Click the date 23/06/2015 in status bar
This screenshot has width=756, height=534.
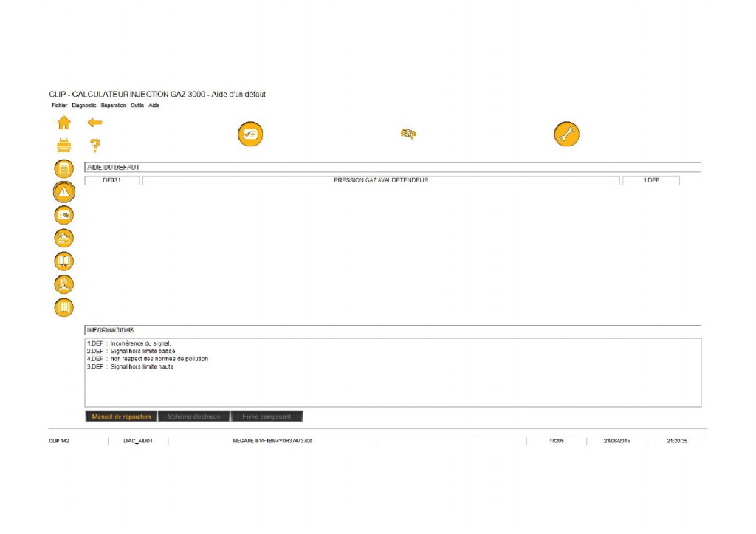pos(616,441)
